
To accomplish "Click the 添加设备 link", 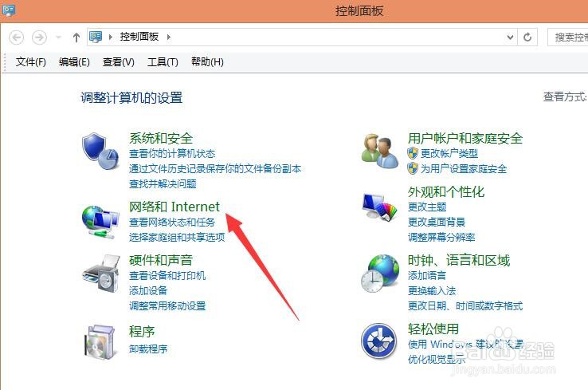I will coord(148,290).
